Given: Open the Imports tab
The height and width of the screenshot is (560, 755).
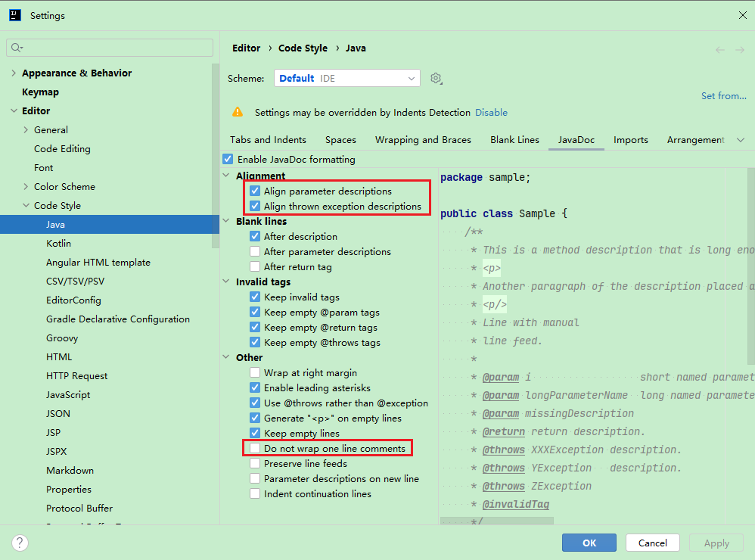Looking at the screenshot, I should 630,140.
